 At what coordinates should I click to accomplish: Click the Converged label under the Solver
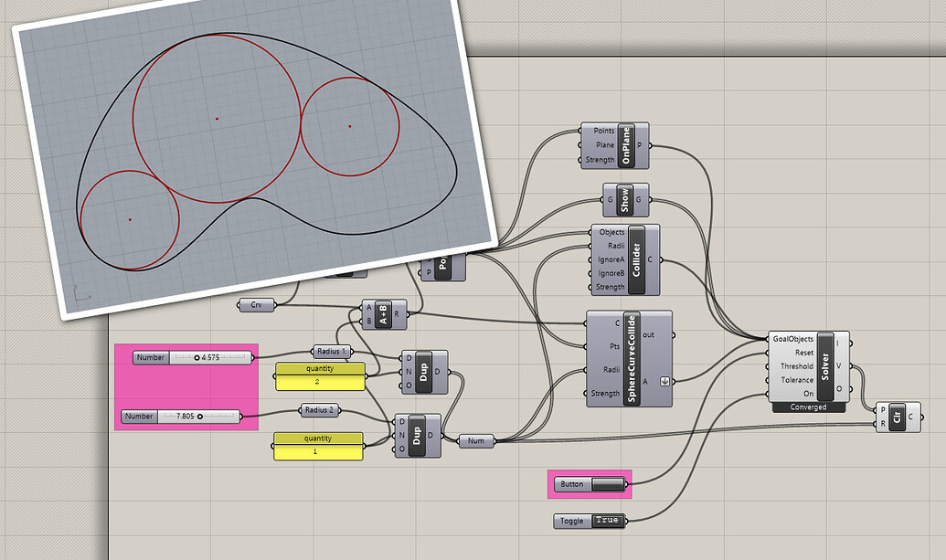(808, 406)
